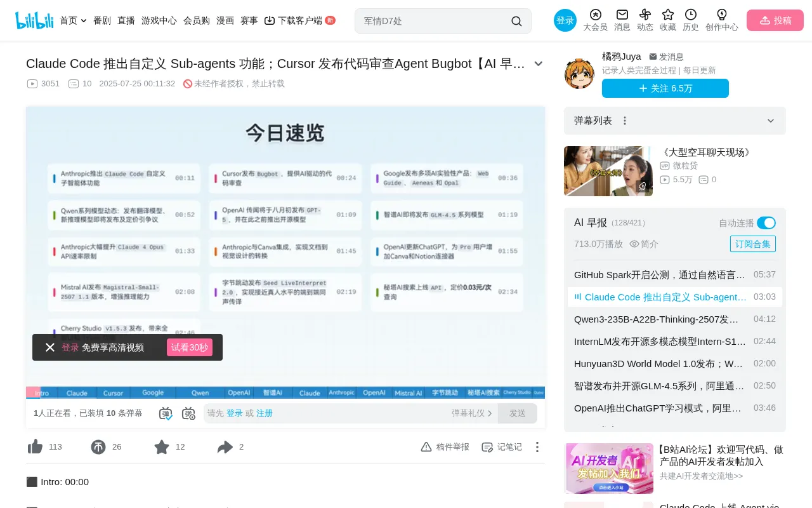The width and height of the screenshot is (812, 508).
Task: Open 消息 messages icon
Action: tap(622, 20)
